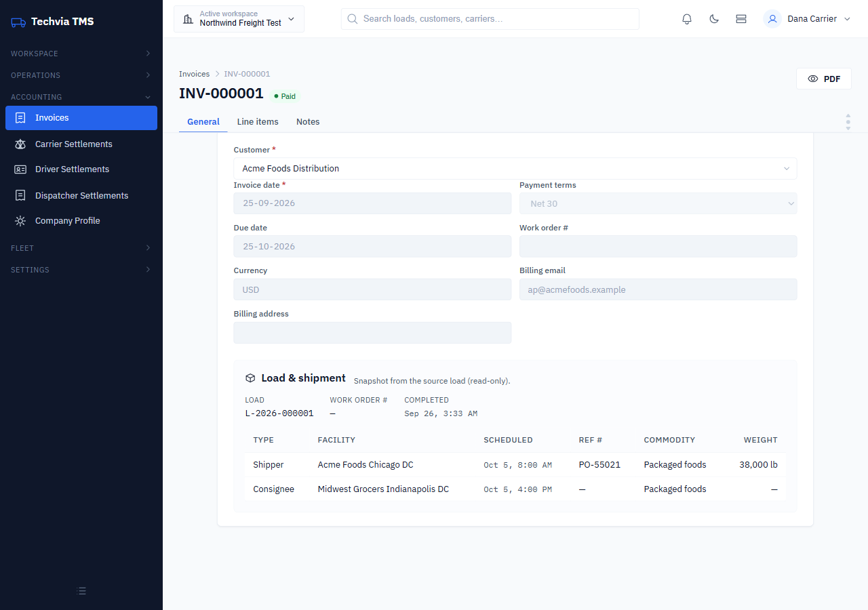Open Dispatcher Settlements page
The image size is (868, 610).
tap(81, 196)
